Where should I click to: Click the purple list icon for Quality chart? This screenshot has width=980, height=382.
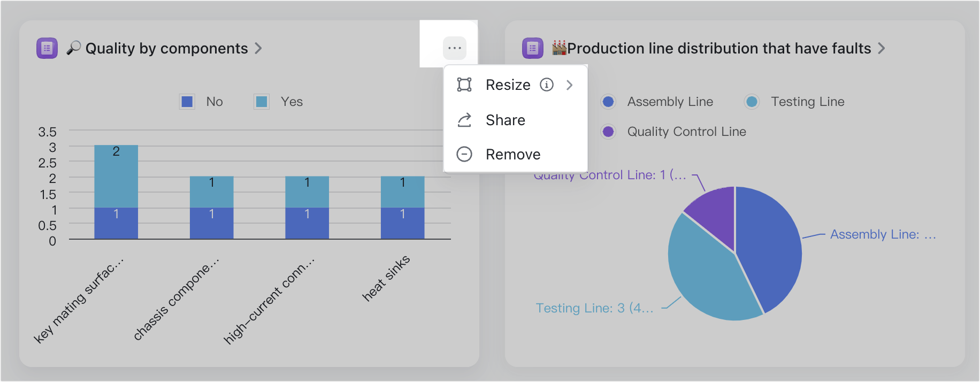click(47, 48)
